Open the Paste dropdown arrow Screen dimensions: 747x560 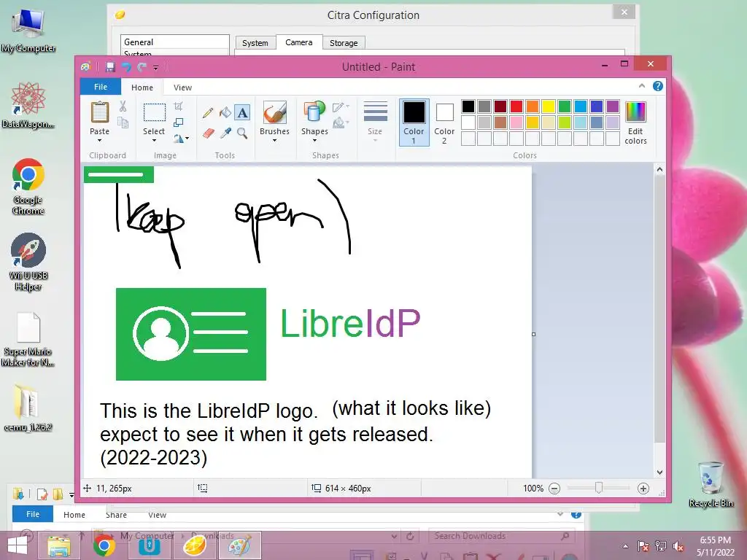click(99, 141)
